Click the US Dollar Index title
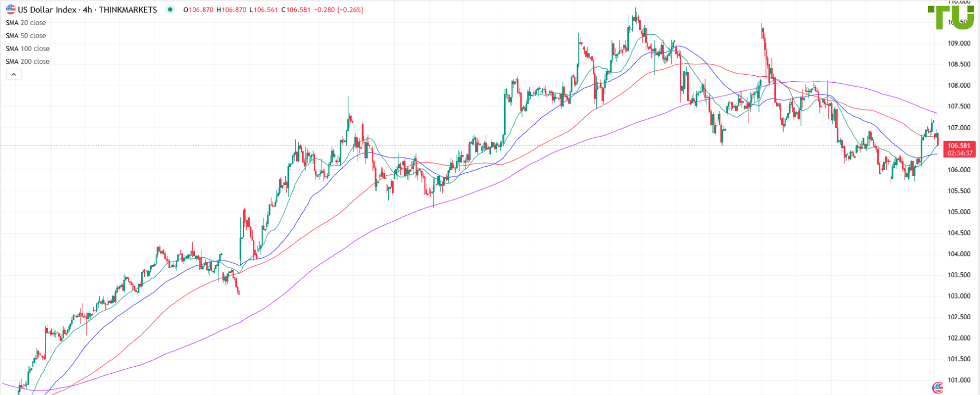980x395 pixels. pyautogui.click(x=47, y=10)
